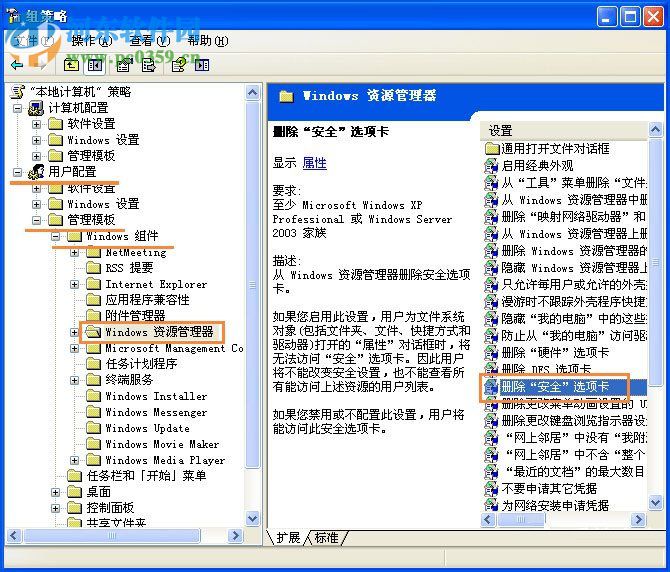Click the Windows Update folder icon
Image resolution: width=670 pixels, height=572 pixels.
(94, 428)
